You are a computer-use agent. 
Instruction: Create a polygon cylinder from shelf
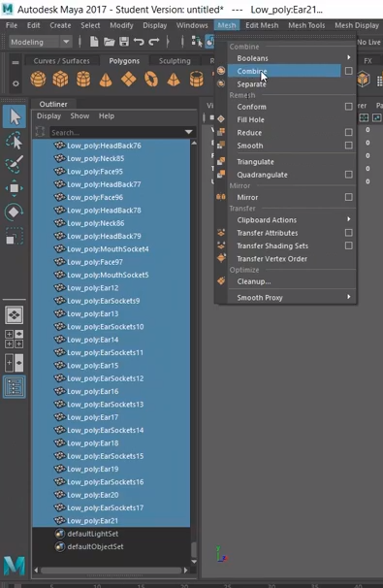click(x=83, y=80)
